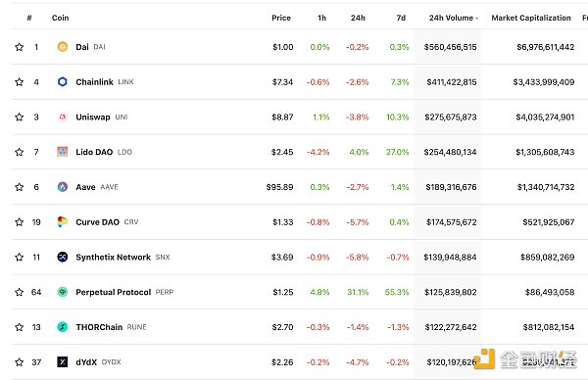Toggle the favorite star for Perpetual Protocol

(x=20, y=292)
